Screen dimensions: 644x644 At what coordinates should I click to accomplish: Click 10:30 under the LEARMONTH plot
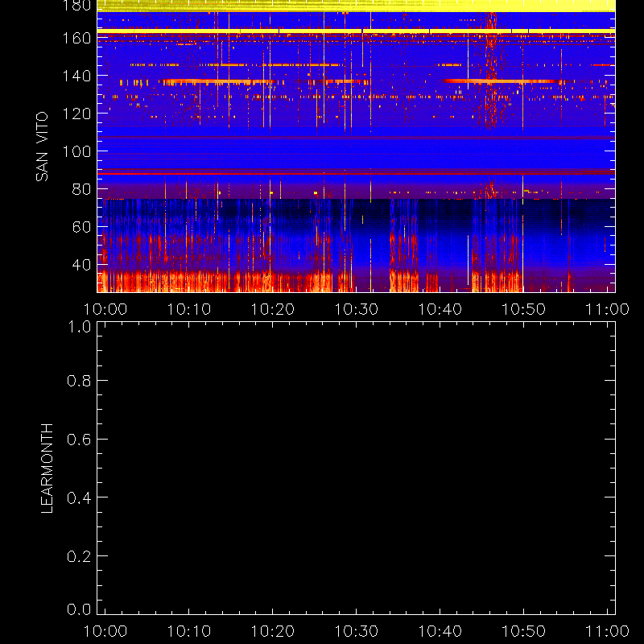point(356,631)
